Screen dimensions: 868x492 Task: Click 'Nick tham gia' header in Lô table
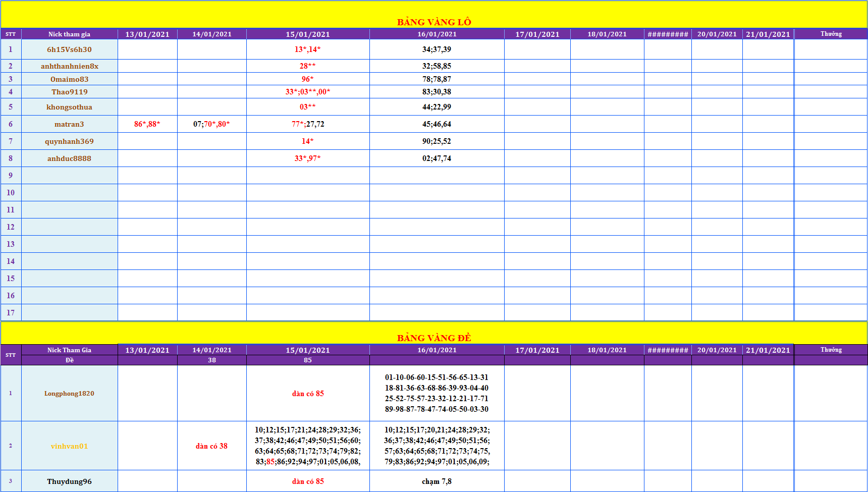coord(69,34)
